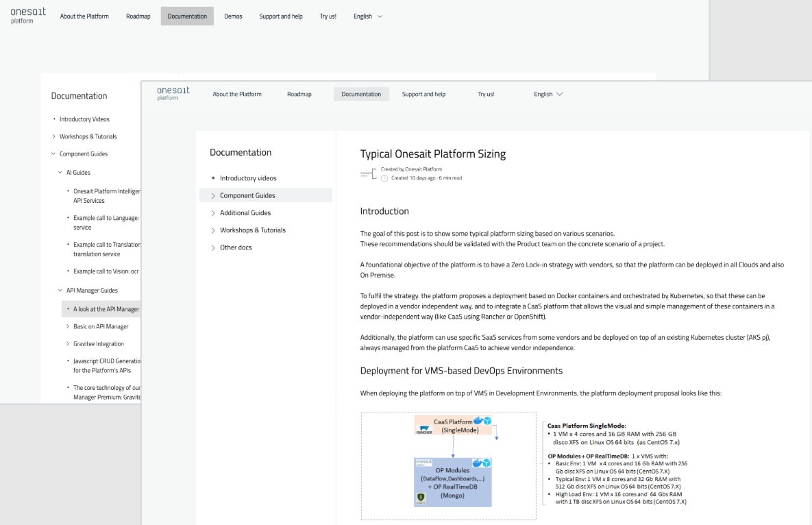Open About the Platform in front window menu
Image resolution: width=812 pixels, height=525 pixels.
[236, 94]
